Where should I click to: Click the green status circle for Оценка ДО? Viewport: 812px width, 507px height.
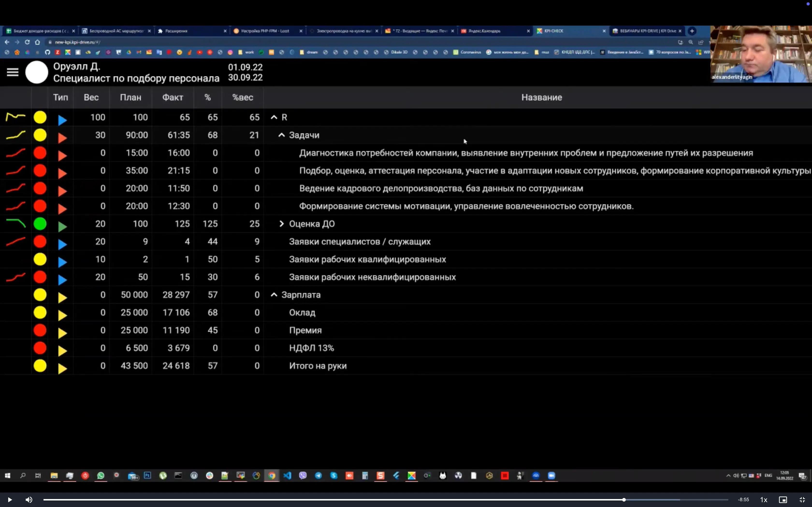[x=40, y=224]
